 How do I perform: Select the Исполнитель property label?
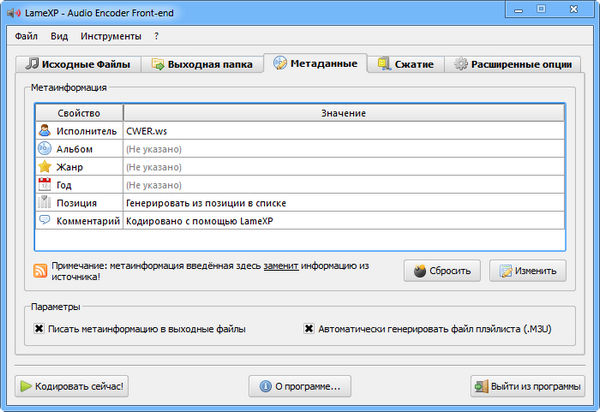point(86,131)
